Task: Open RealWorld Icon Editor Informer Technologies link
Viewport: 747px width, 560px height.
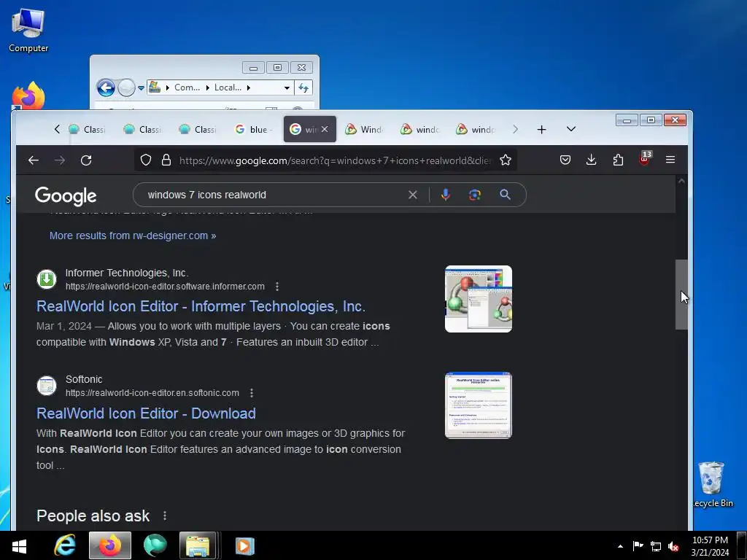Action: point(201,306)
